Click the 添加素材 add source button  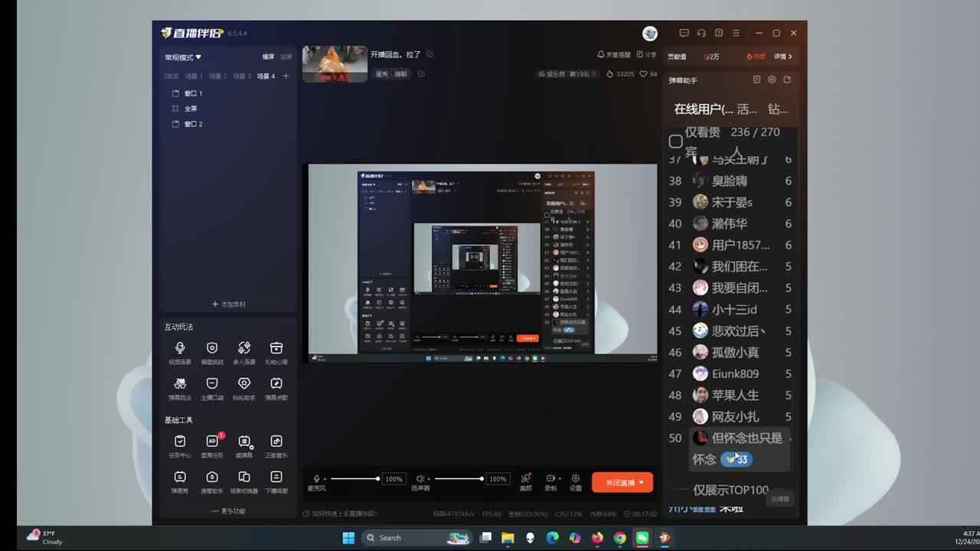[x=229, y=305]
